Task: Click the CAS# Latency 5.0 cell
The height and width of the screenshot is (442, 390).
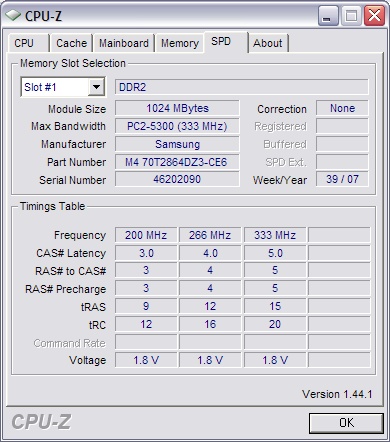Action: tap(275, 253)
